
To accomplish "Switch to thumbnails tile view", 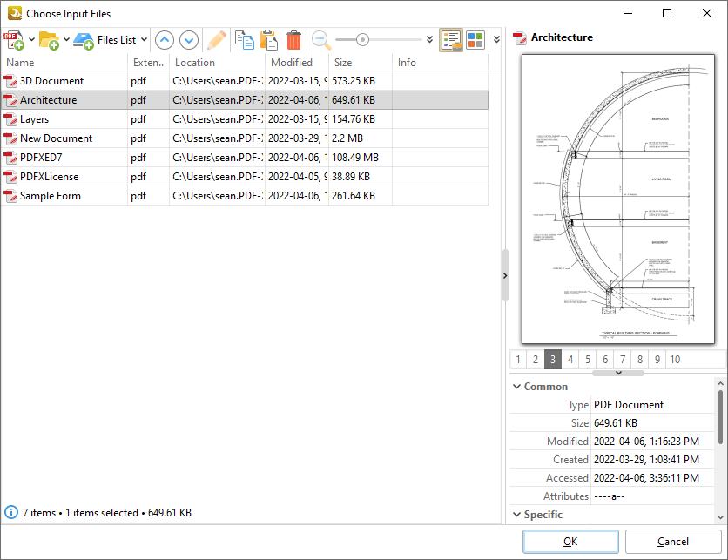I will pyautogui.click(x=475, y=40).
